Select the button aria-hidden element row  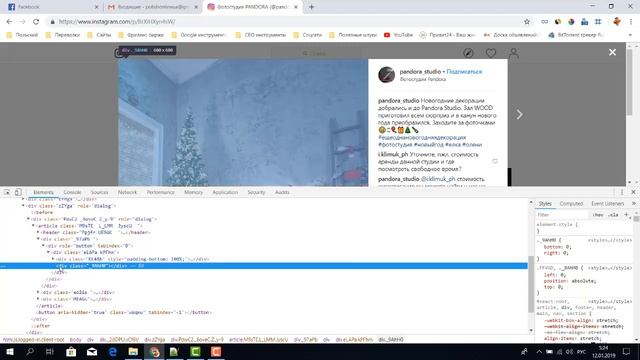pyautogui.click(x=124, y=312)
